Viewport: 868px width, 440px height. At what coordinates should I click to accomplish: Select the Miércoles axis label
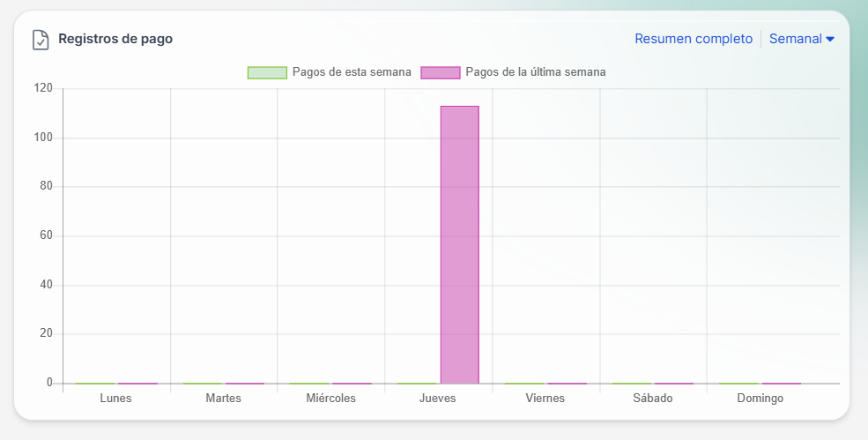point(330,399)
